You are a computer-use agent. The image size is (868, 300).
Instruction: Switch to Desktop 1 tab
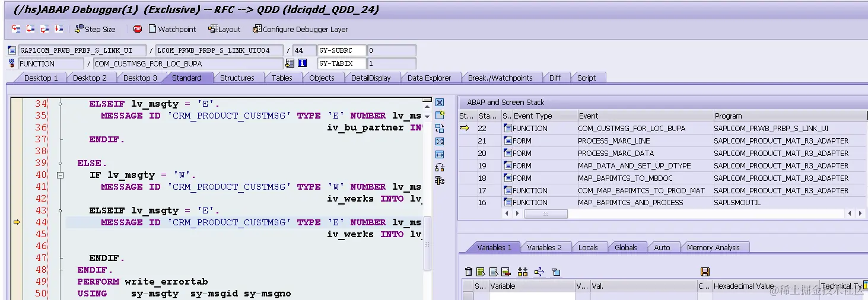[40, 78]
